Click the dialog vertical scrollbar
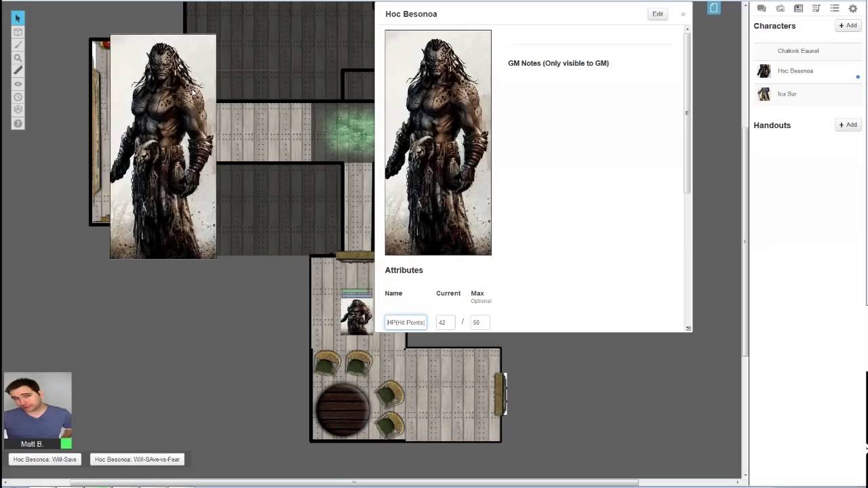Image resolution: width=868 pixels, height=488 pixels. coord(688,112)
